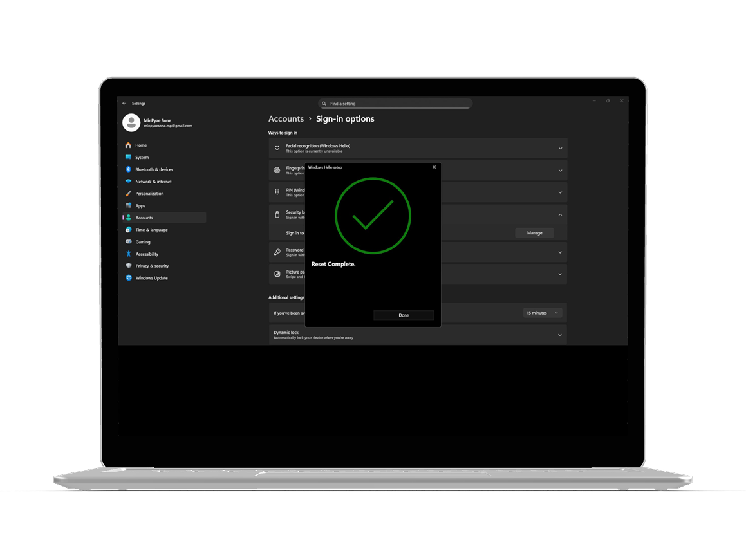Open Privacy & security settings
The height and width of the screenshot is (560, 746).
pos(129,266)
